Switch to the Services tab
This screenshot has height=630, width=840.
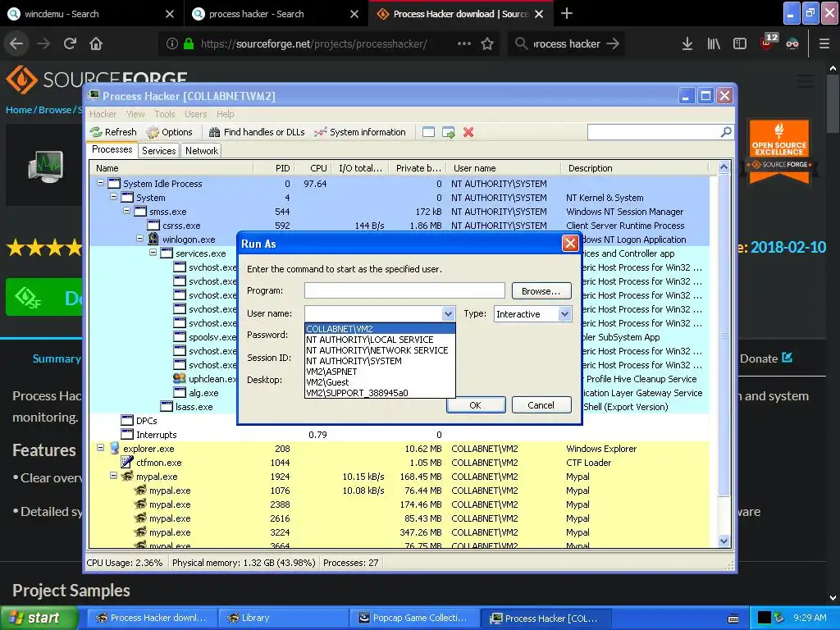158,151
